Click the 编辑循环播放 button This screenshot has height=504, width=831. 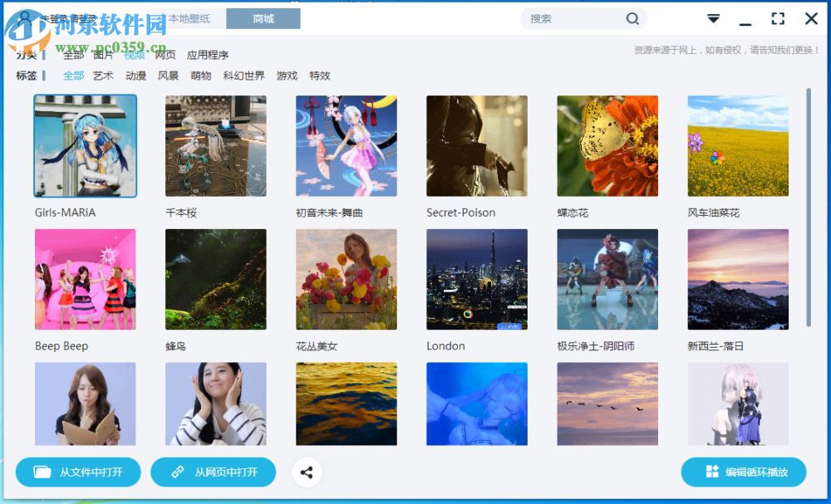(741, 472)
